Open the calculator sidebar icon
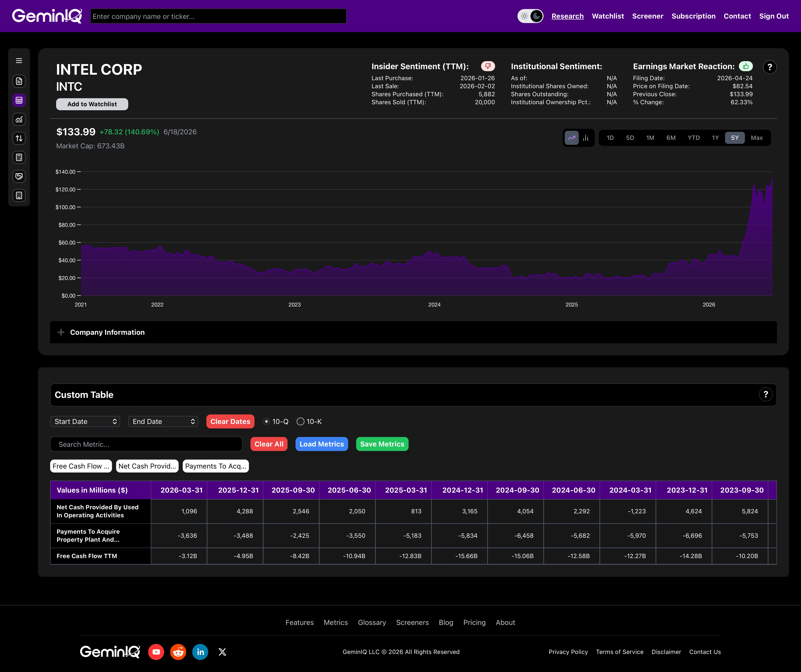 [19, 157]
